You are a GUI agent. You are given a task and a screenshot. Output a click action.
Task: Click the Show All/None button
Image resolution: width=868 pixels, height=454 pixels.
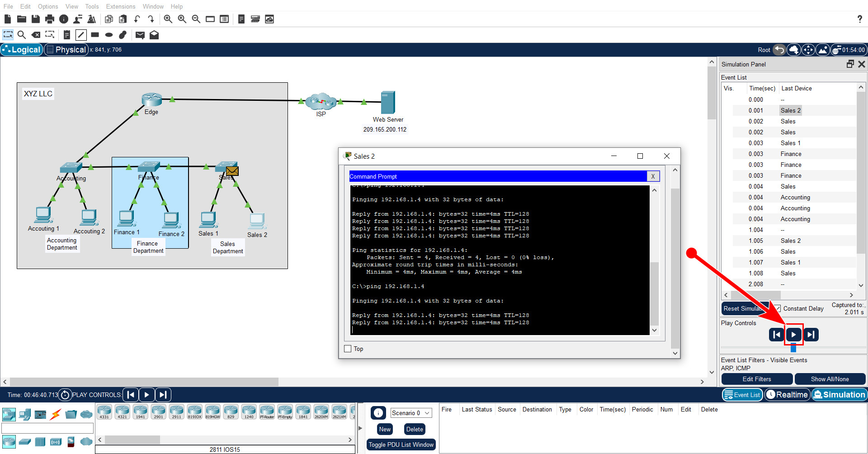coord(830,379)
